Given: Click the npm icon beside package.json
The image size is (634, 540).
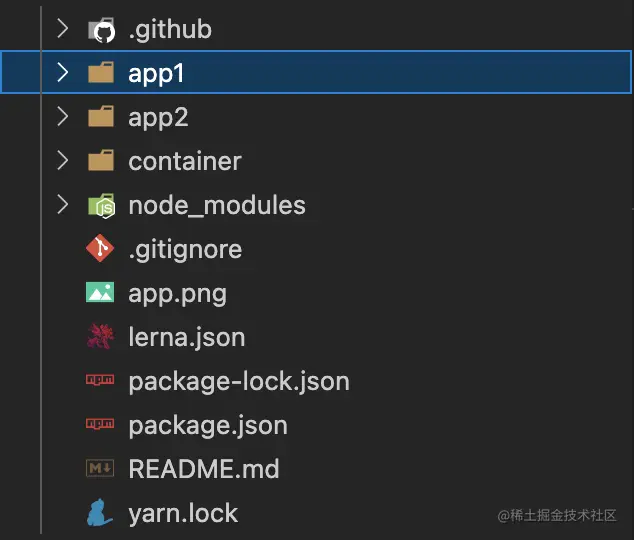Looking at the screenshot, I should [x=101, y=425].
